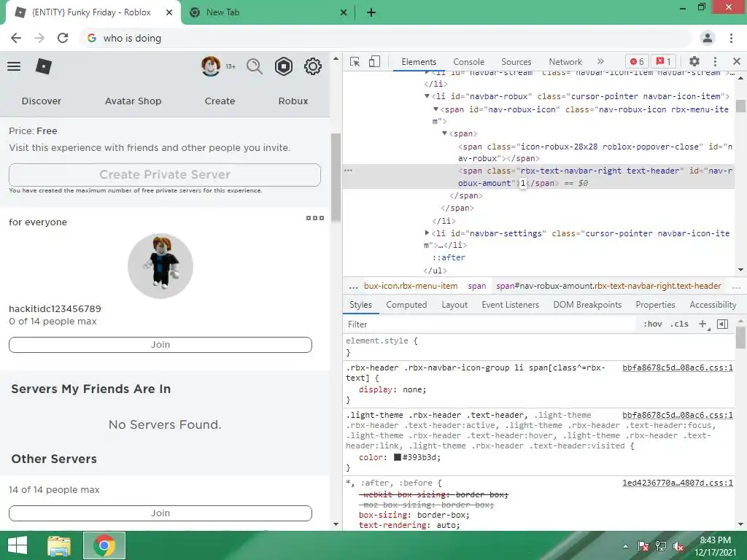Switch to the New Tab browser tab

(268, 13)
